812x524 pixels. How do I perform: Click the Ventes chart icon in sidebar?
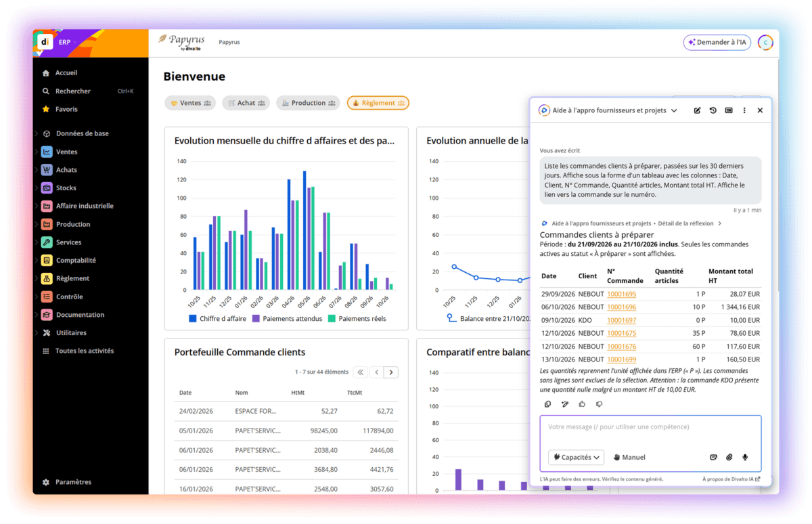click(47, 152)
